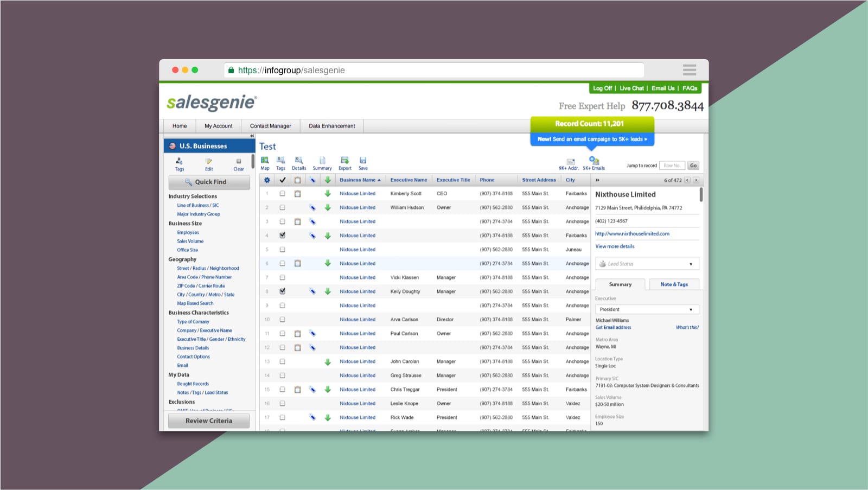Screen dimensions: 868x490
Task: Click the clipboard icon in row 3
Action: pos(297,221)
